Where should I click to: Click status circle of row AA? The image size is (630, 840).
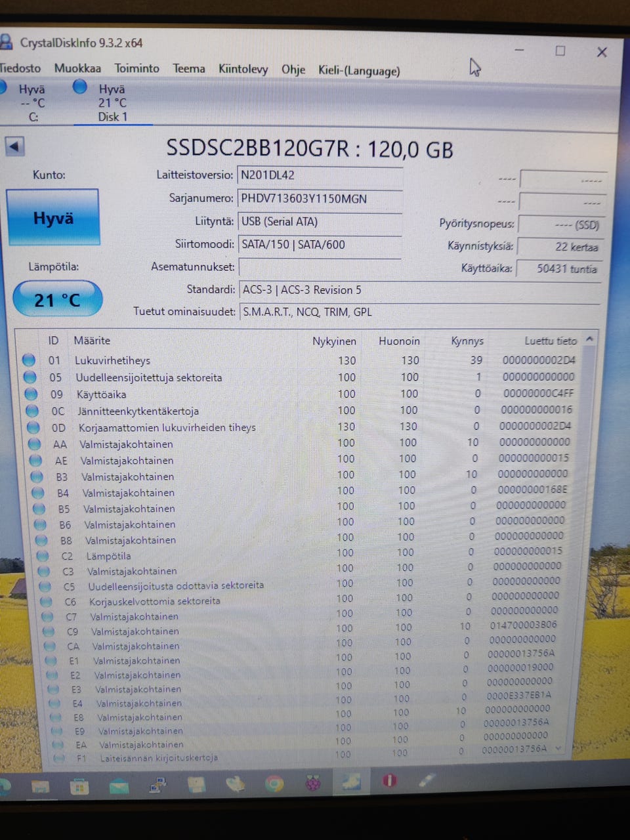(x=35, y=444)
